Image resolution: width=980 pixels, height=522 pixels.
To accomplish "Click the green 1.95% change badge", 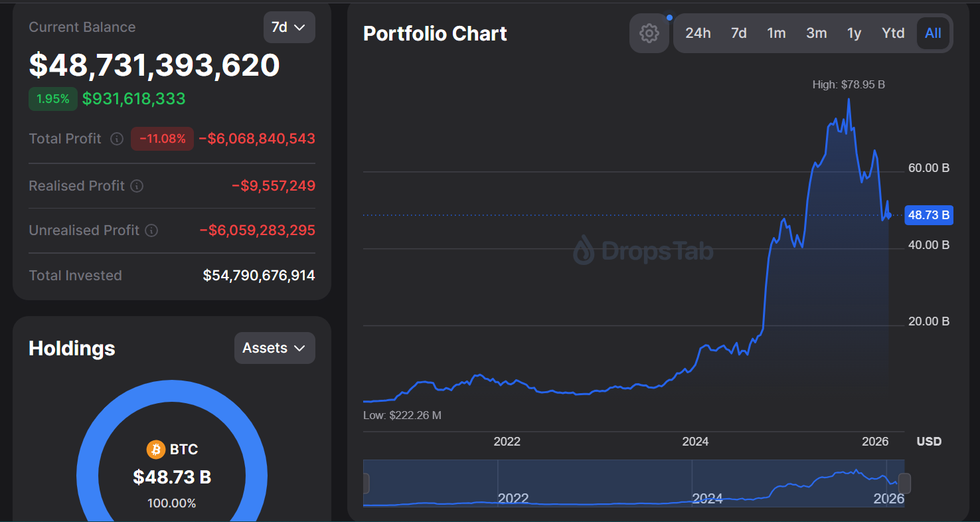I will point(52,98).
